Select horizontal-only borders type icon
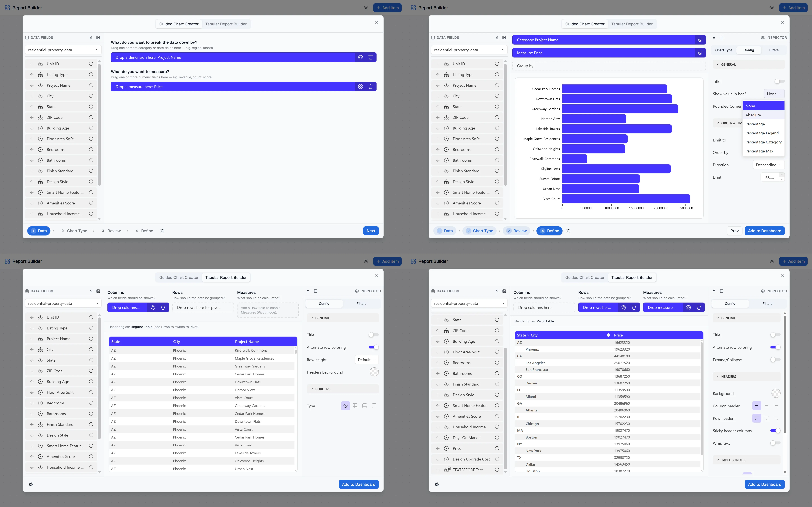 (x=364, y=406)
